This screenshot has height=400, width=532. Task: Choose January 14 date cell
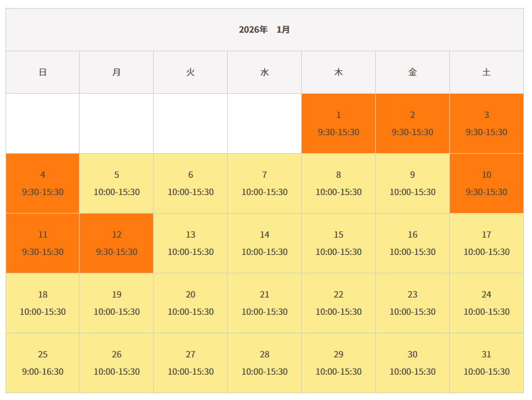pos(264,243)
